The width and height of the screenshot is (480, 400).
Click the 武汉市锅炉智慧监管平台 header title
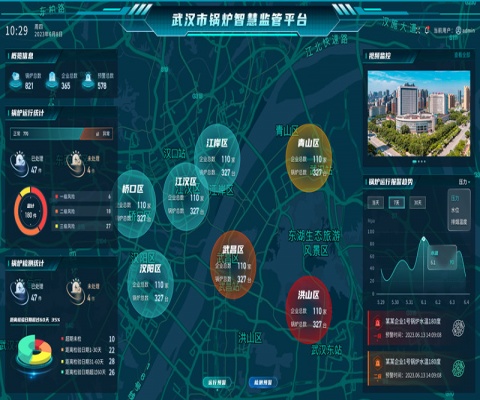point(239,19)
